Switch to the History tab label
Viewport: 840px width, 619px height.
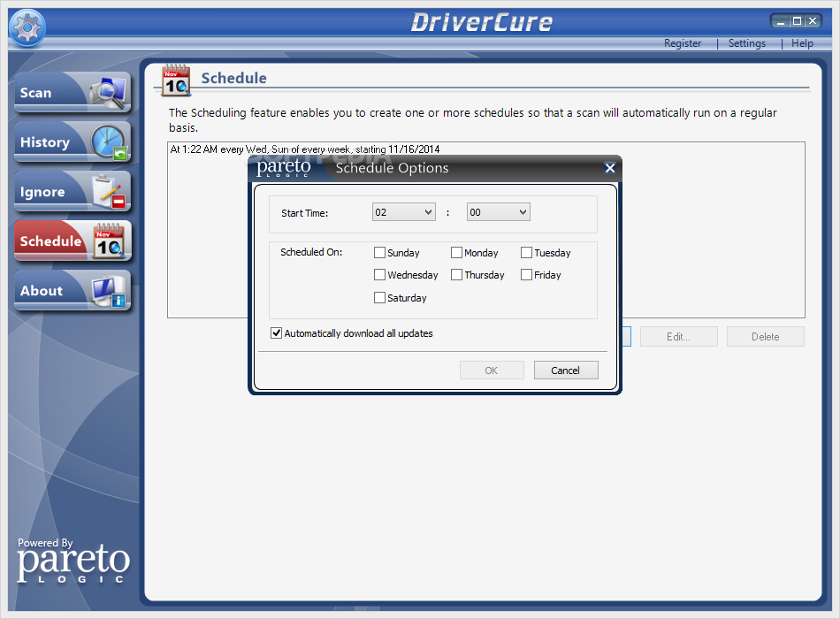[x=45, y=142]
